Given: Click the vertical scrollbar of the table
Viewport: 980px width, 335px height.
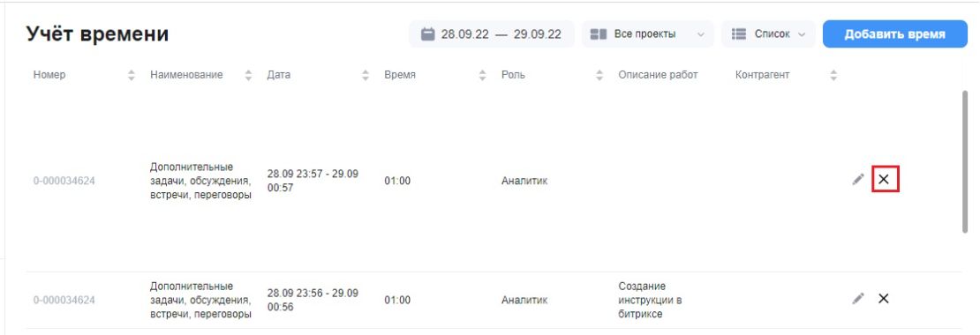Looking at the screenshot, I should pos(965,162).
